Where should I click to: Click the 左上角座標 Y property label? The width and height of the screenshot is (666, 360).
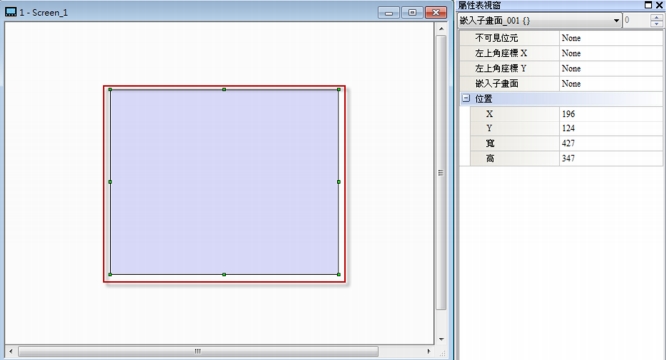click(x=501, y=68)
